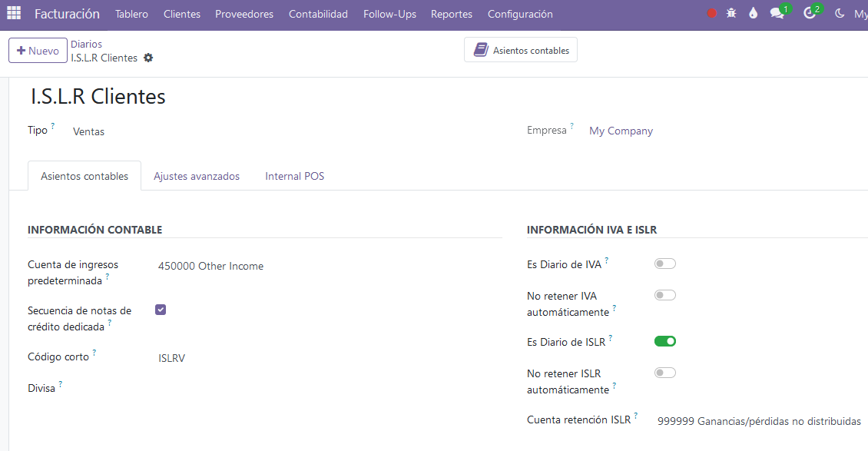Disable the Es Diario de ISLR switch
Viewport: 868px width, 451px height.
[665, 341]
